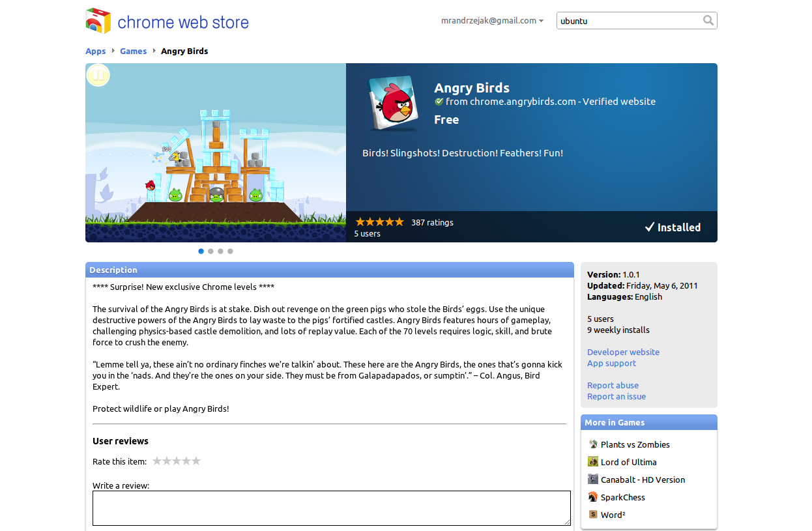Click the Installed button

673,227
